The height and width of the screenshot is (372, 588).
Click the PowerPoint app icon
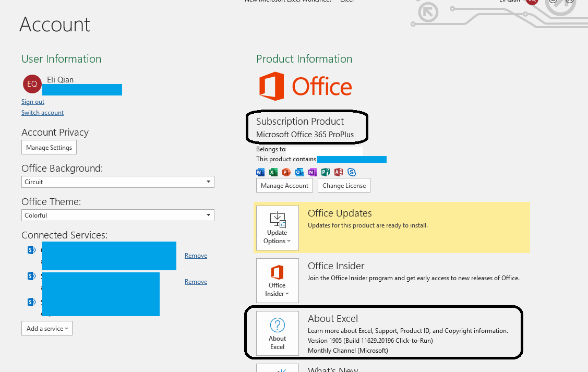tap(286, 172)
